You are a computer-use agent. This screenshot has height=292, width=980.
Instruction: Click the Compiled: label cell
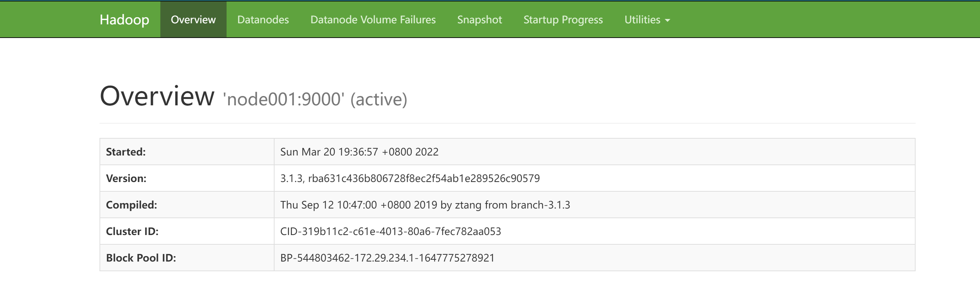coord(187,205)
